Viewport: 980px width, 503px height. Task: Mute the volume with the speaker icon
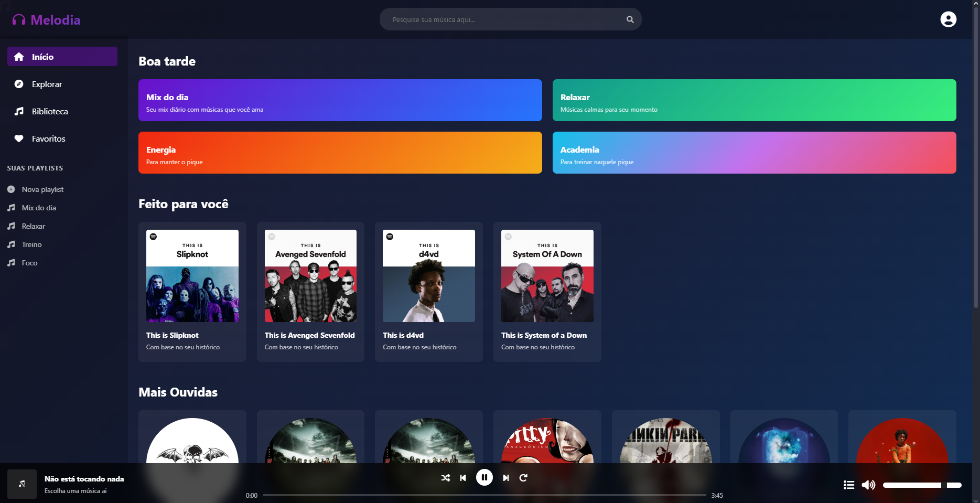(x=868, y=485)
